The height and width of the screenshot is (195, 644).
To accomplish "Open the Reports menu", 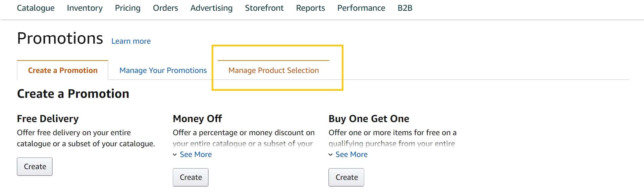I will tap(310, 8).
